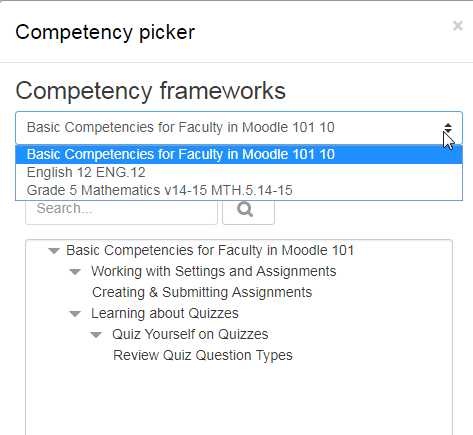
Task: Click the magnifying glass search button
Action: 249,210
